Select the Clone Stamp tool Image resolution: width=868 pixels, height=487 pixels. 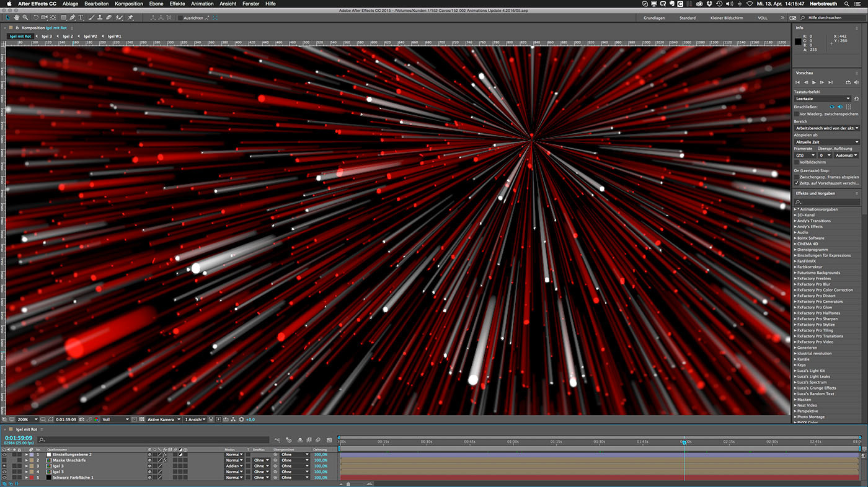100,17
